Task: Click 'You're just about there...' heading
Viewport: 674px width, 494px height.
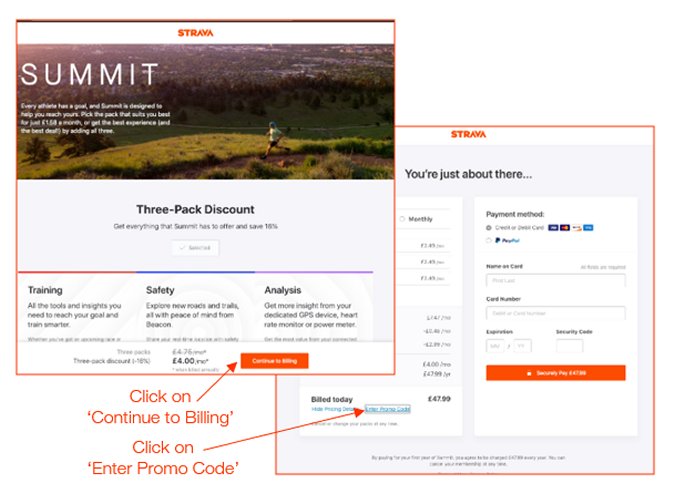Action: tap(468, 174)
